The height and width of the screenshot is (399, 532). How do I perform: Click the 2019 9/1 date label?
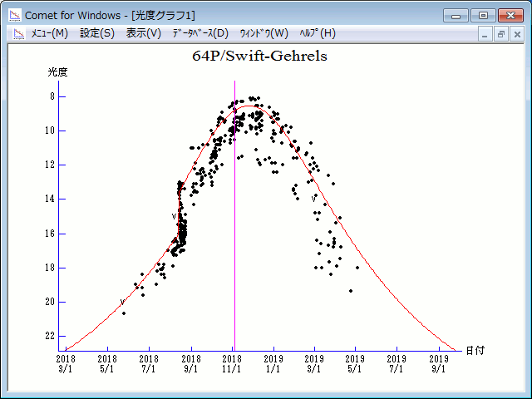tap(439, 364)
